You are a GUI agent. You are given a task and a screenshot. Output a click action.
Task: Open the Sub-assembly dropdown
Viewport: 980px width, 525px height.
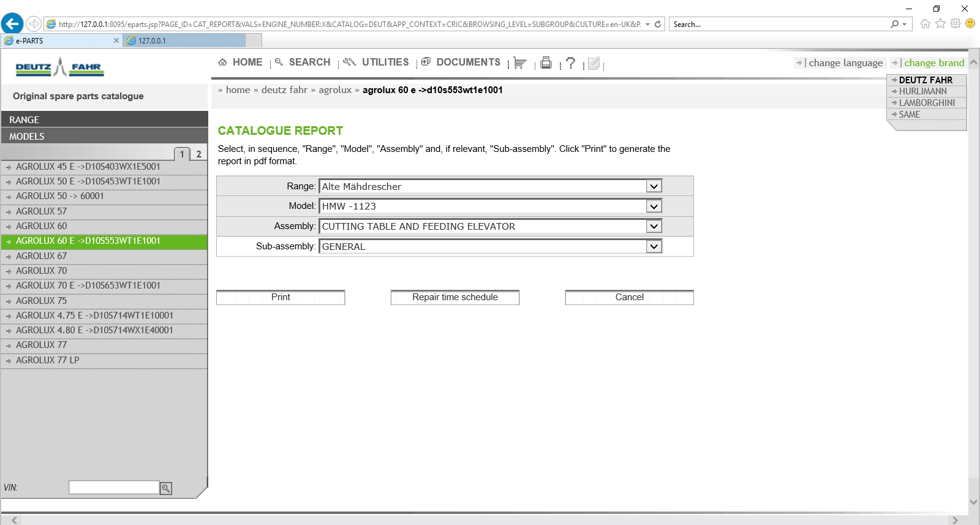coord(654,246)
